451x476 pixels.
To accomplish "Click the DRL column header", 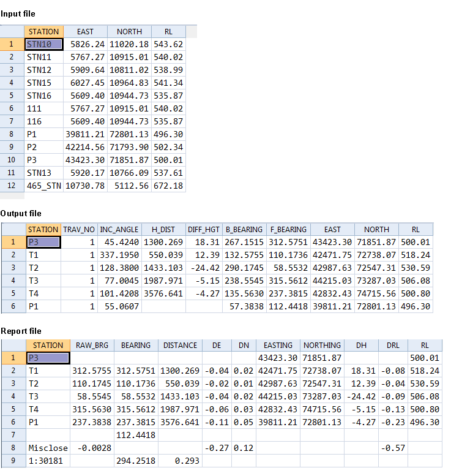I will coord(393,346).
